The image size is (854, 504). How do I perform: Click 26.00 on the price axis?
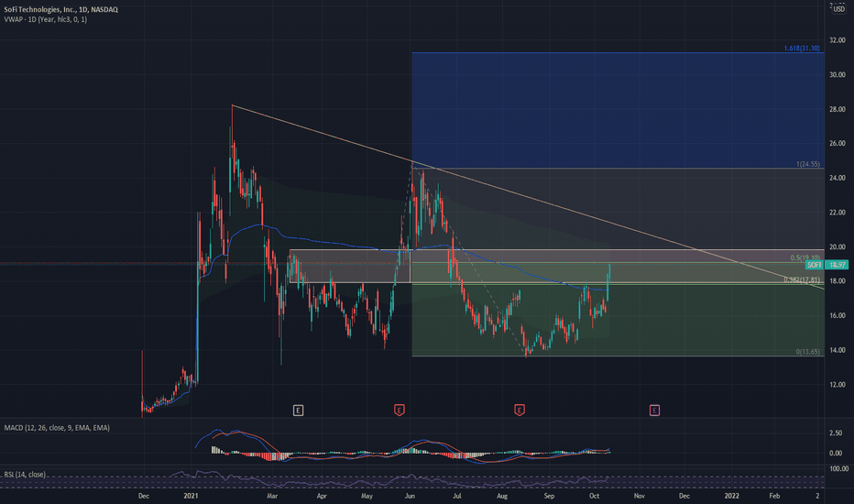[x=838, y=143]
